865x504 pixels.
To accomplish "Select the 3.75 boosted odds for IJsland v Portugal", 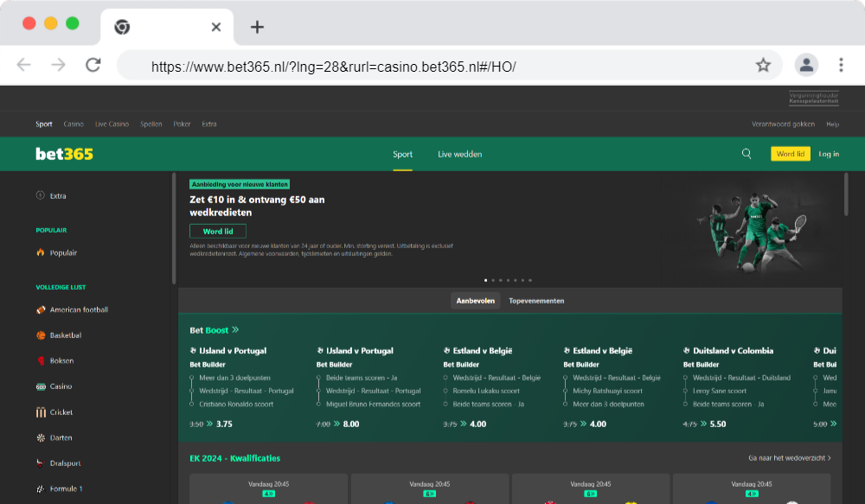I will (224, 424).
